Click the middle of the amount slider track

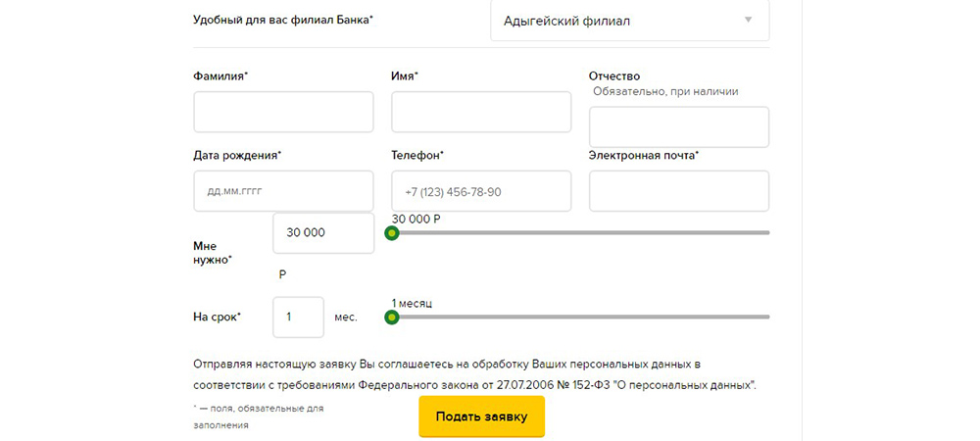point(581,233)
